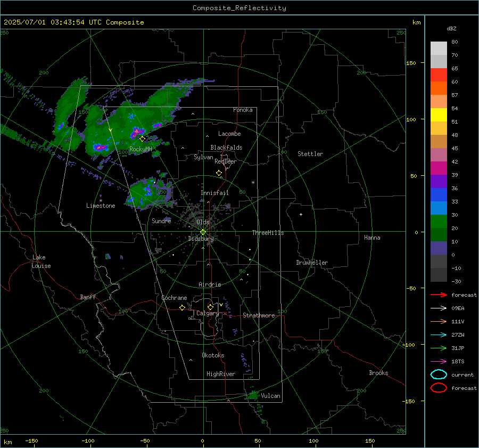This screenshot has width=479, height=448.
Task: Click the strong reflectivity cell near RockyMH
Action: (137, 133)
